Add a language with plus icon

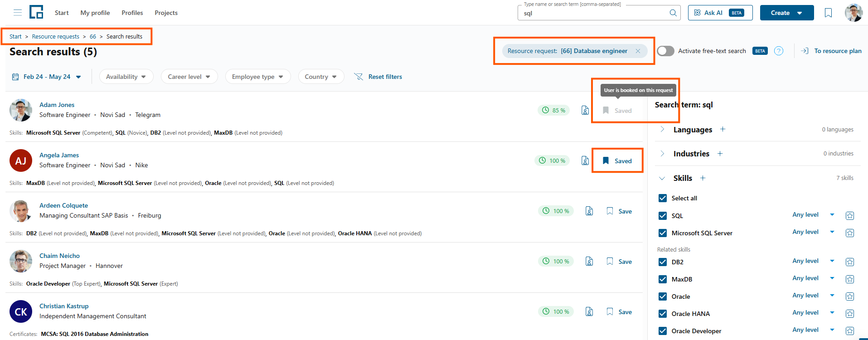[723, 129]
